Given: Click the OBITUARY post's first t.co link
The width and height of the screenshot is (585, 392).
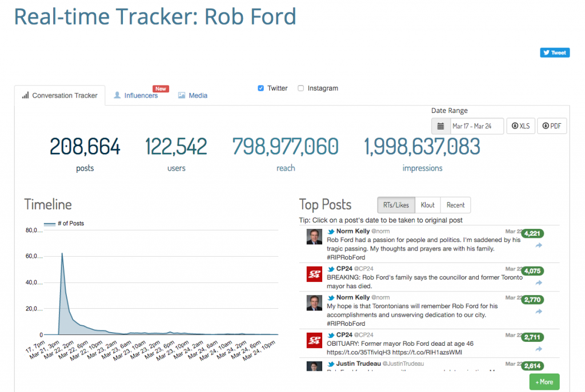Looking at the screenshot, I should tap(359, 352).
